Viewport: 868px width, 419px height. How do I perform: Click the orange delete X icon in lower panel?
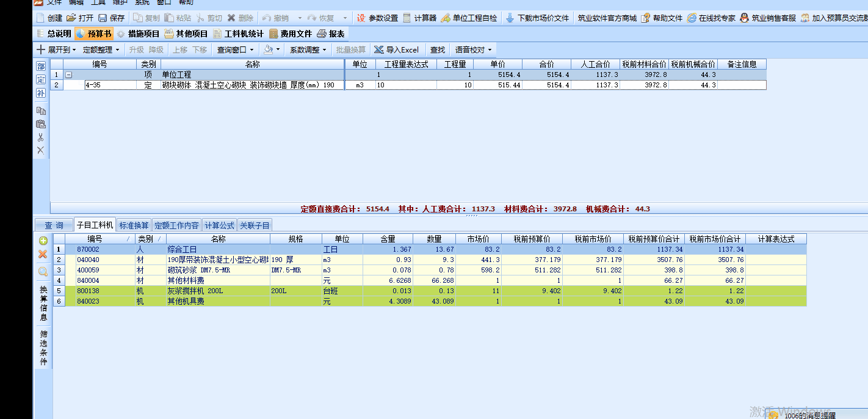[43, 254]
